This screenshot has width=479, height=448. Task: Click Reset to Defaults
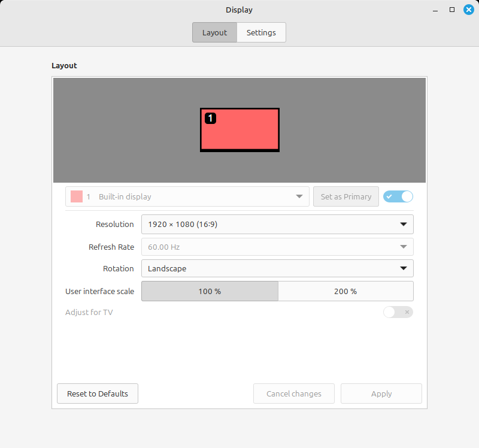(x=98, y=393)
